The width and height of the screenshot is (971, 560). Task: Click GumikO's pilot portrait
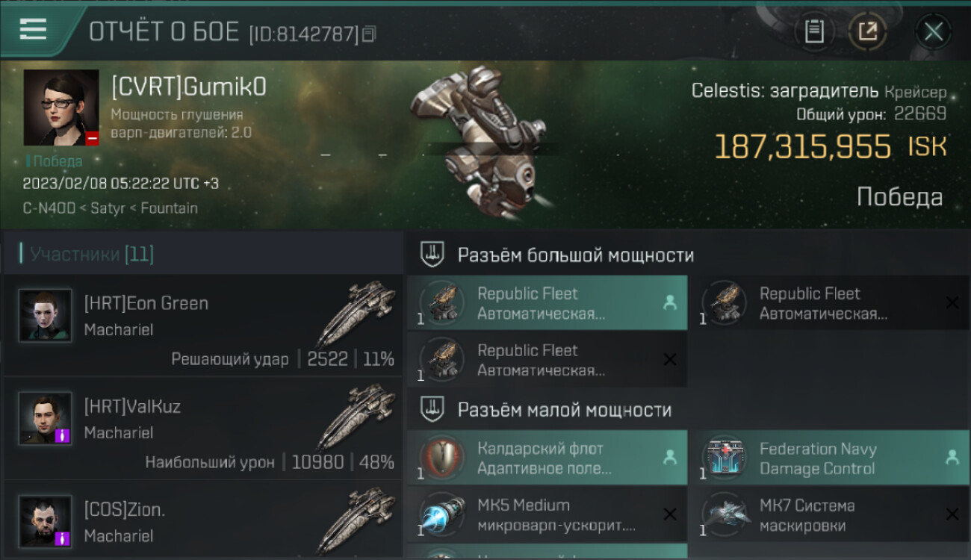61,108
